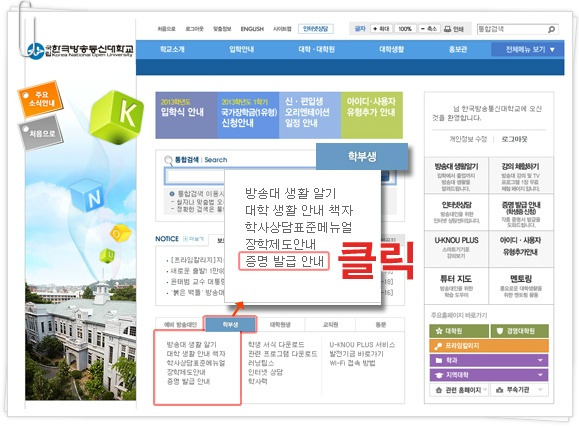Click 학사상담표준메뉴얼 link under tabs

(195, 363)
